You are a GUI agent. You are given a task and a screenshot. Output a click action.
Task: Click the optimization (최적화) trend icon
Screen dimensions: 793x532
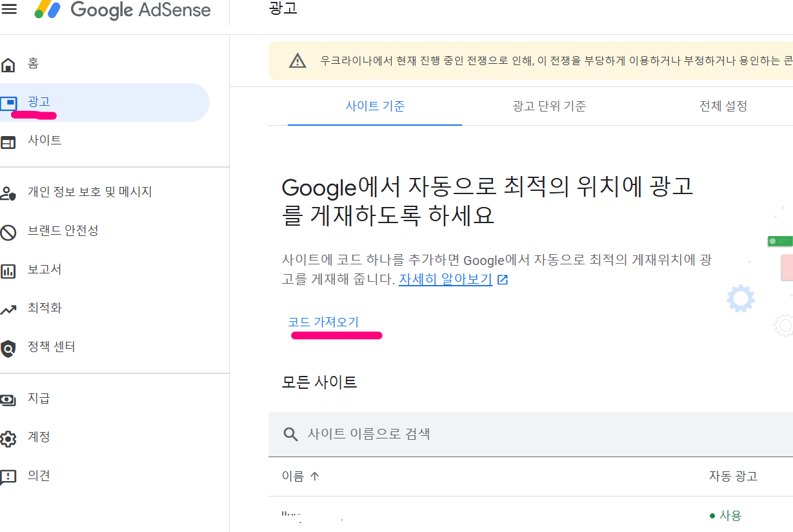click(x=8, y=310)
